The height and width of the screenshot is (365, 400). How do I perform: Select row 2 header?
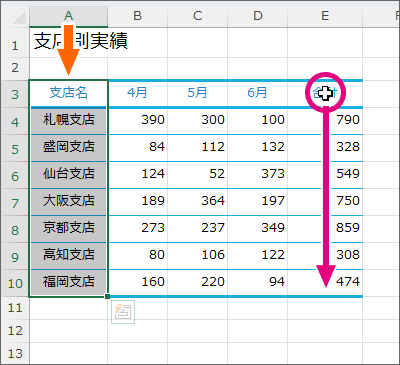pyautogui.click(x=15, y=68)
